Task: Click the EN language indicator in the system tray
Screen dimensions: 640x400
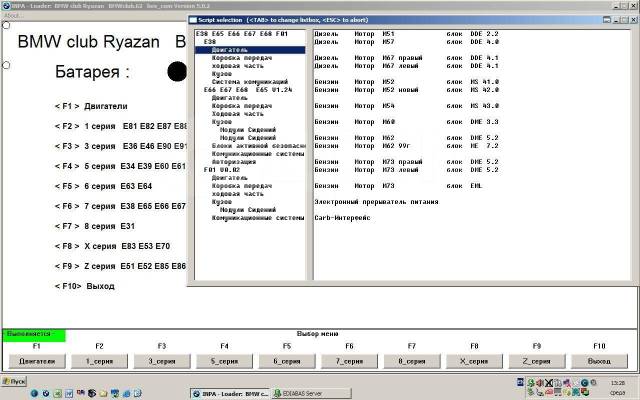Action: (520, 382)
